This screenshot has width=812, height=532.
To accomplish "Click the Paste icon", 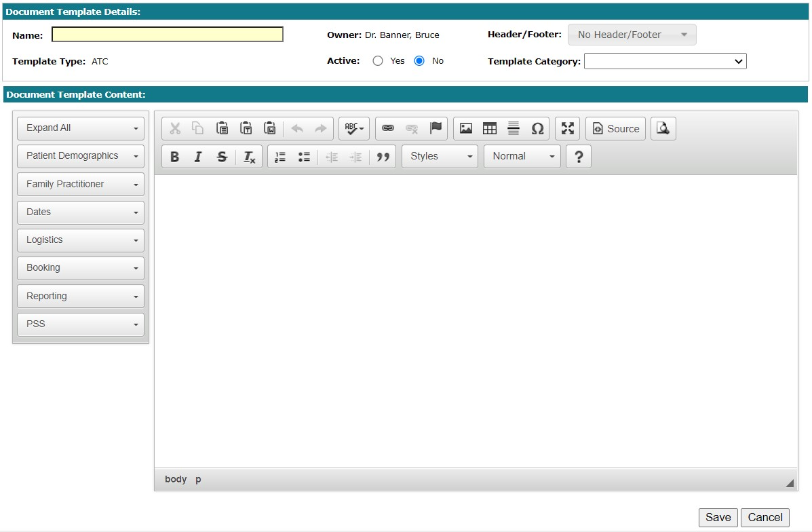I will point(222,128).
